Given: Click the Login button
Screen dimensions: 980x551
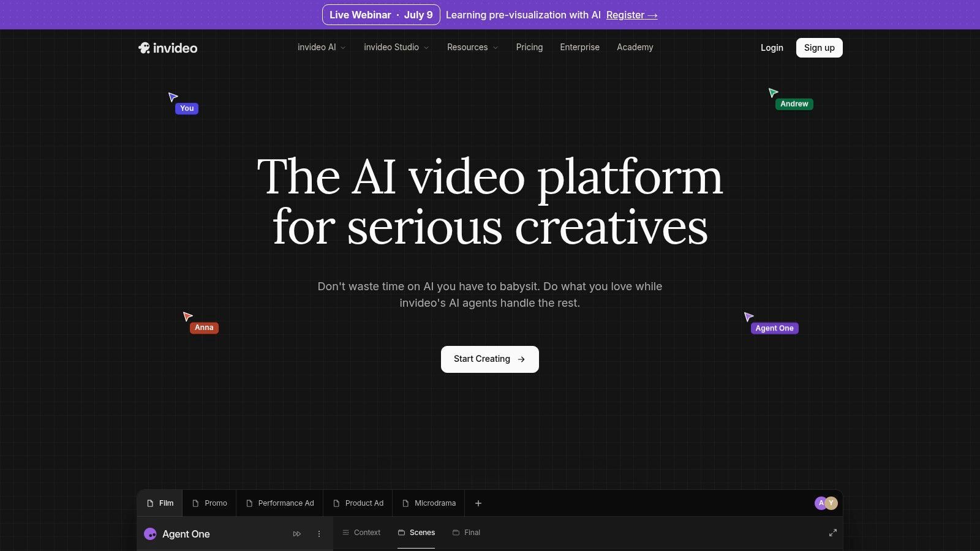Looking at the screenshot, I should click(x=772, y=48).
